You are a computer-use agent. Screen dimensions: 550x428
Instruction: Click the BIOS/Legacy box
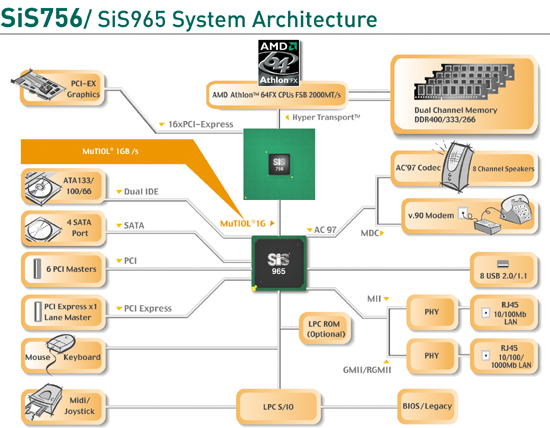click(x=427, y=406)
